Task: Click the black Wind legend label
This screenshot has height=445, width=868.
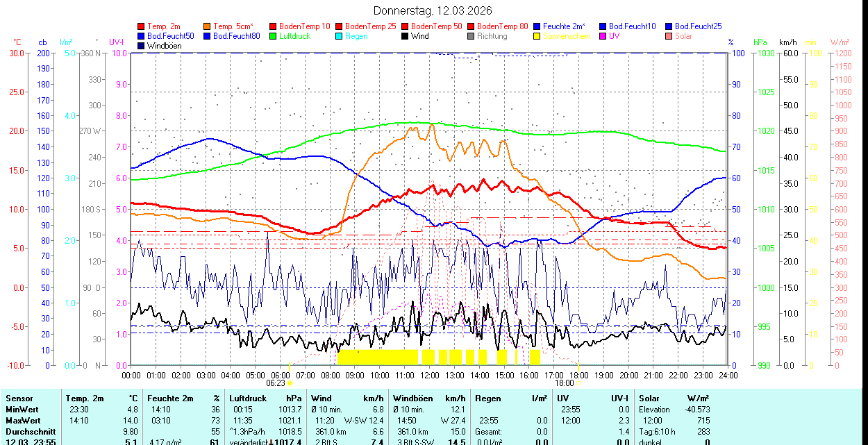Action: coord(420,36)
